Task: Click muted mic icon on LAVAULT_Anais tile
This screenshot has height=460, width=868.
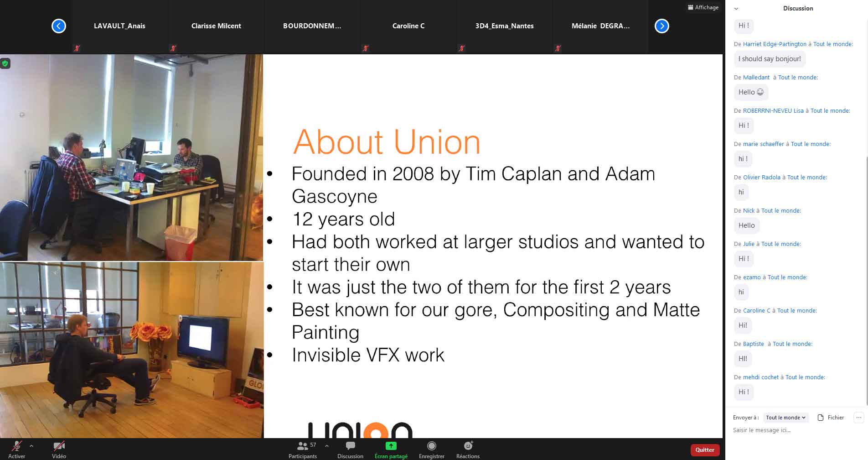Action: 77,48
